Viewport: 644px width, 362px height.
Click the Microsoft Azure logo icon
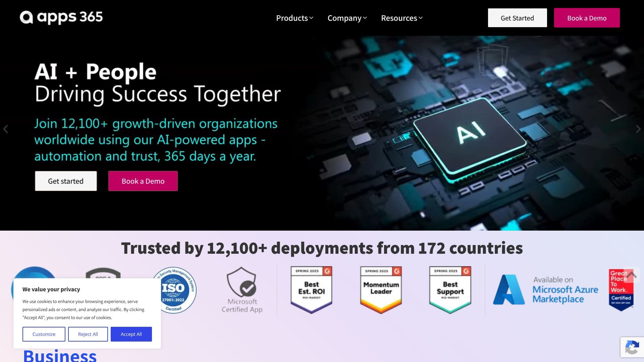(x=509, y=290)
